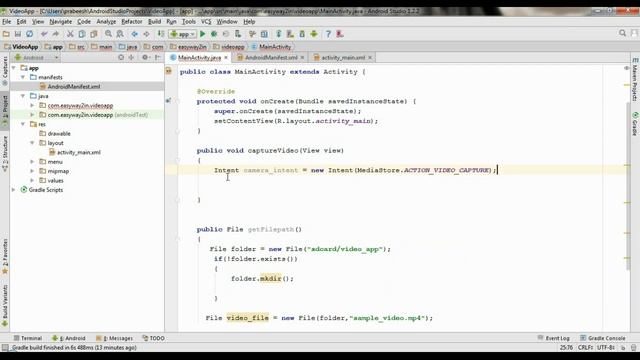Open the TODO tool window

[x=153, y=338]
